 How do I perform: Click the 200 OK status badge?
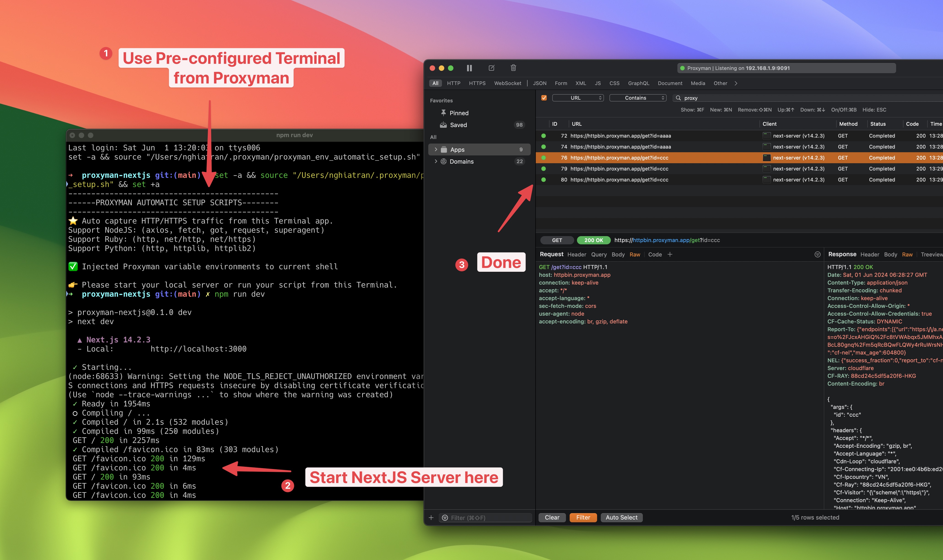click(593, 240)
